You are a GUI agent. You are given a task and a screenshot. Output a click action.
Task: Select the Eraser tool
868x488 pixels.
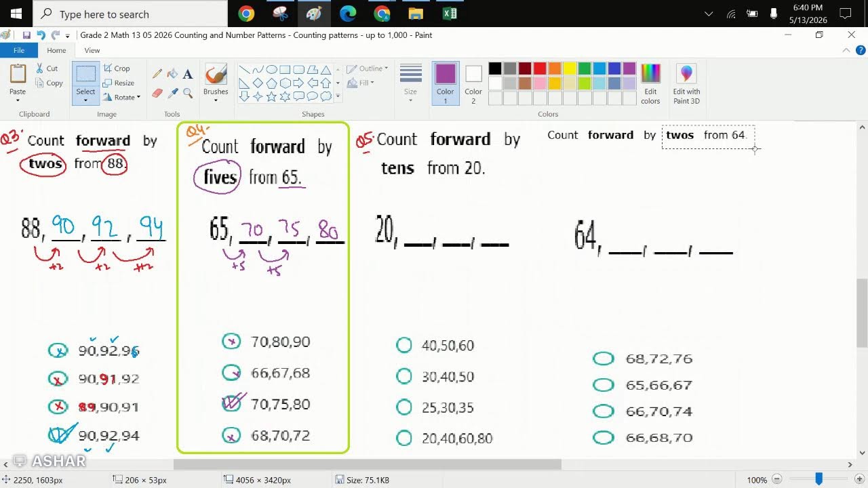[157, 93]
